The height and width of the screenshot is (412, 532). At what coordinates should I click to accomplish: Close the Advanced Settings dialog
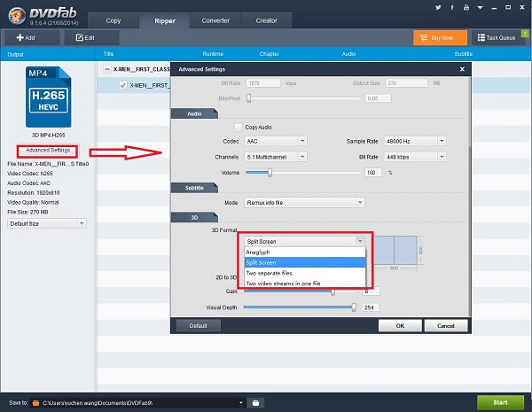coord(462,69)
